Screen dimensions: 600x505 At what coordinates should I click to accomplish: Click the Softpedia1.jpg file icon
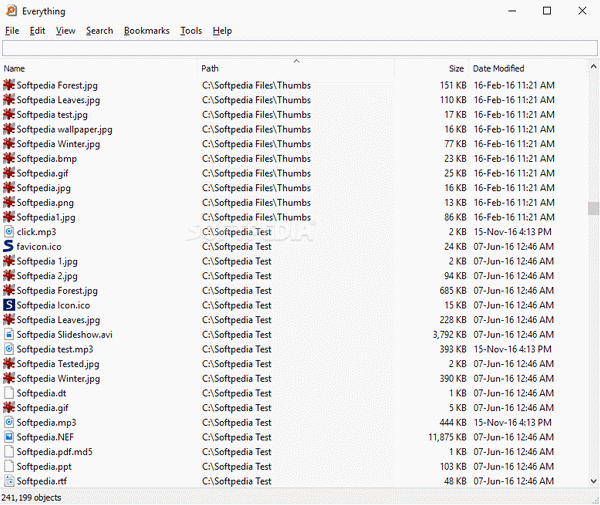[9, 217]
